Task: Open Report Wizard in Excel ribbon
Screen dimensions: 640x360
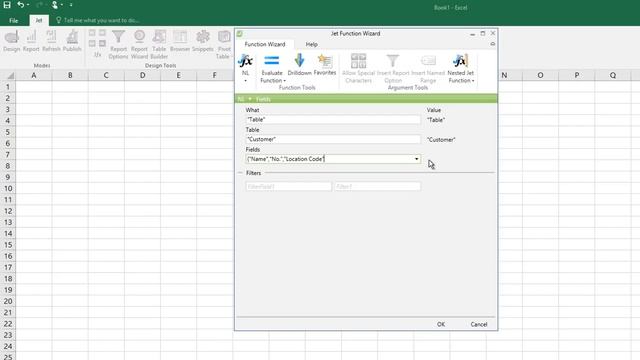Action: 139,44
